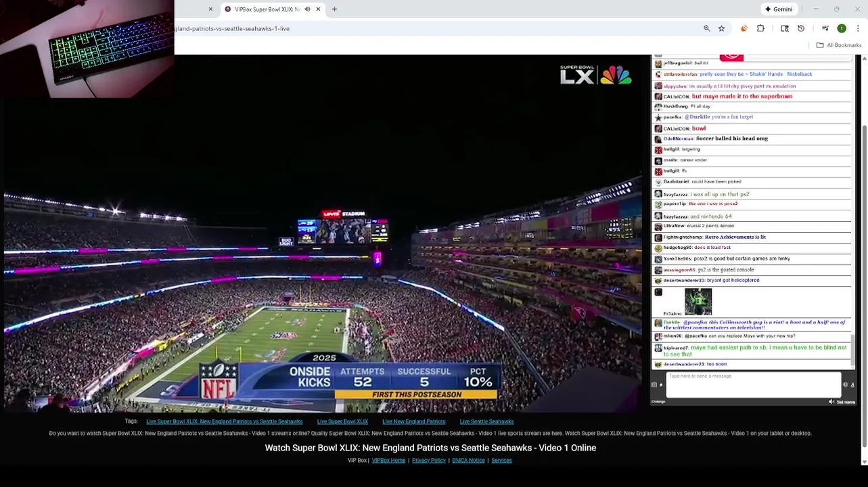Click username aussiegoon55 in chat
This screenshot has width=868, height=487.
tap(679, 270)
